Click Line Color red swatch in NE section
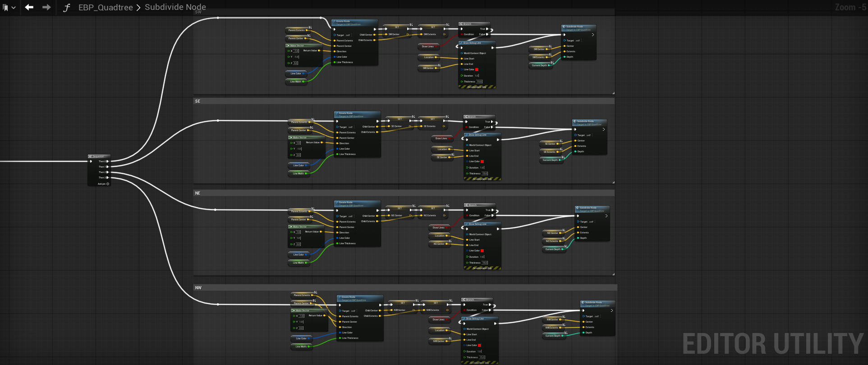The image size is (868, 365). pos(482,251)
